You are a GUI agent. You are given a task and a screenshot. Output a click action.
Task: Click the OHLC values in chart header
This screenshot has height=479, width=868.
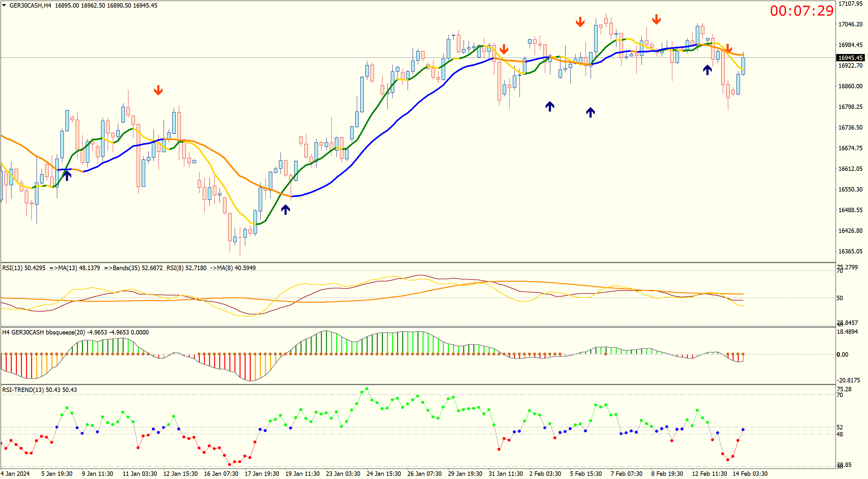click(106, 5)
